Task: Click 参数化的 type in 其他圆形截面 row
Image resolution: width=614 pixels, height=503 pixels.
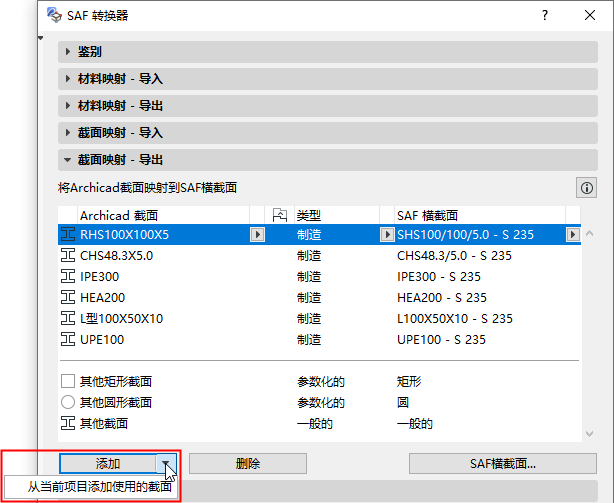Action: (x=321, y=402)
